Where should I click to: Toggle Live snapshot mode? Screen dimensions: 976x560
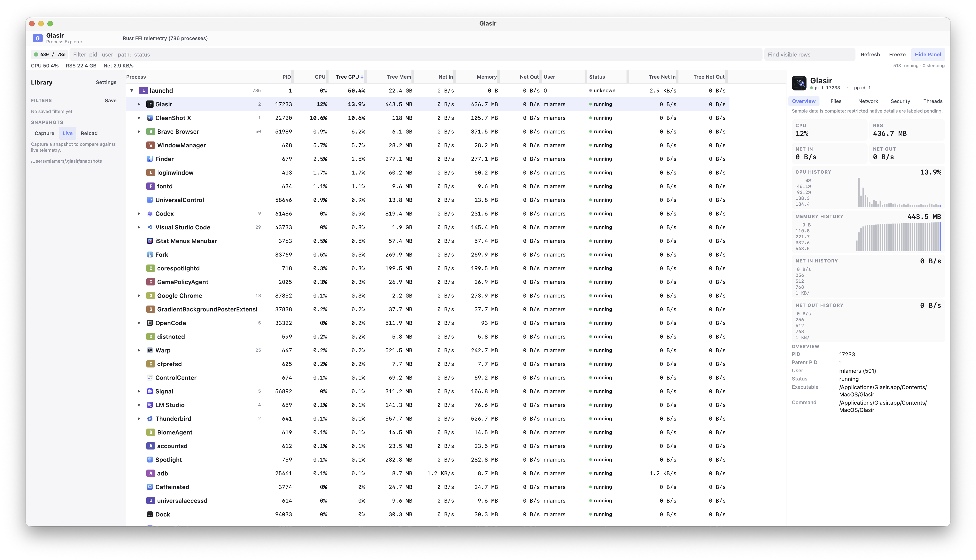coord(67,133)
